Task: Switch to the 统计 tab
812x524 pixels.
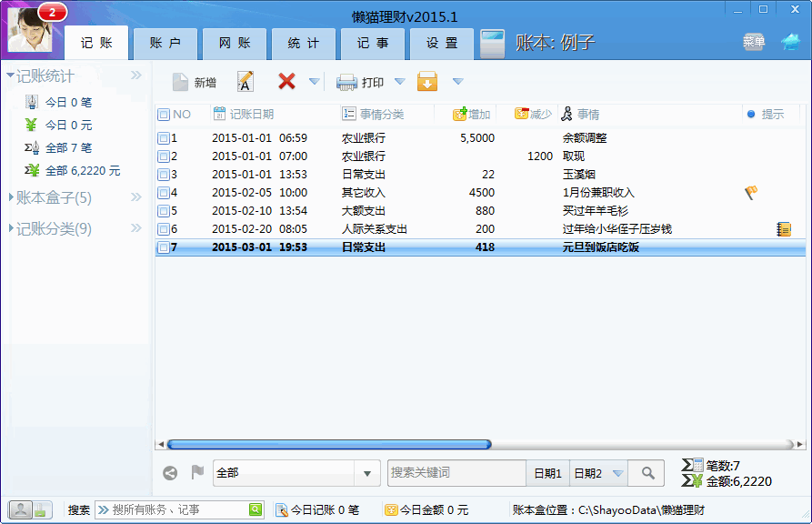Action: [303, 42]
